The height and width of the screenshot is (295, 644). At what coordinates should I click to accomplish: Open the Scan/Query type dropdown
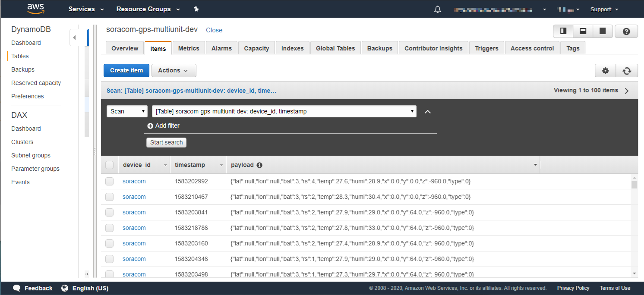coord(127,111)
